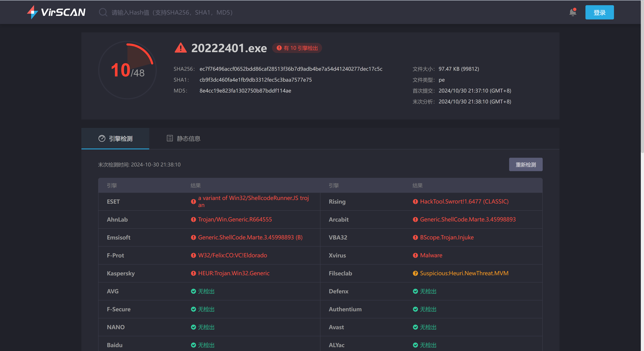The height and width of the screenshot is (351, 644).
Task: Switch to the 引擎检测 tab
Action: click(x=115, y=138)
